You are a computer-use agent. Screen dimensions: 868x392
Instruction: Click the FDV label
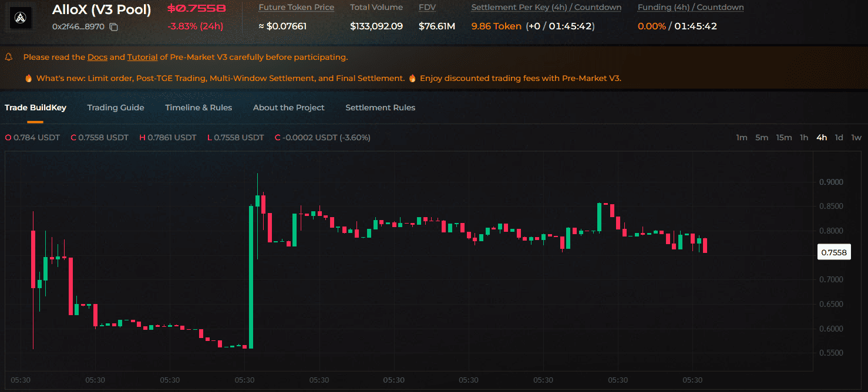coord(428,8)
